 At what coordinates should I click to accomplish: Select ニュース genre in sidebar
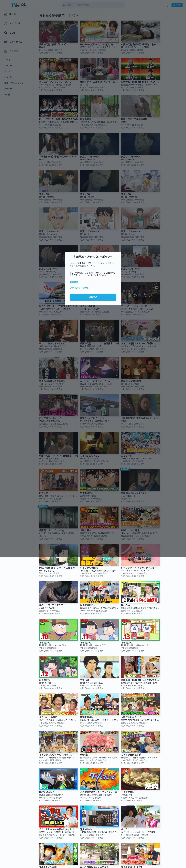coord(8,77)
